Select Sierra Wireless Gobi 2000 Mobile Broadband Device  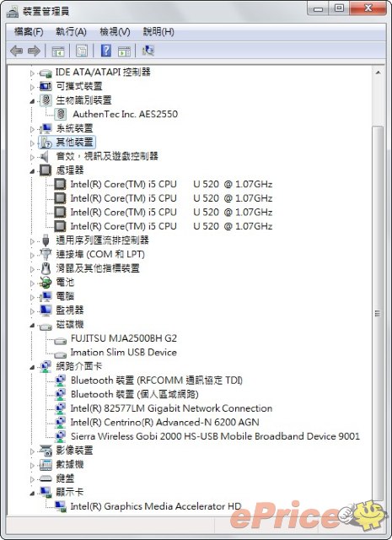pyautogui.click(x=215, y=436)
